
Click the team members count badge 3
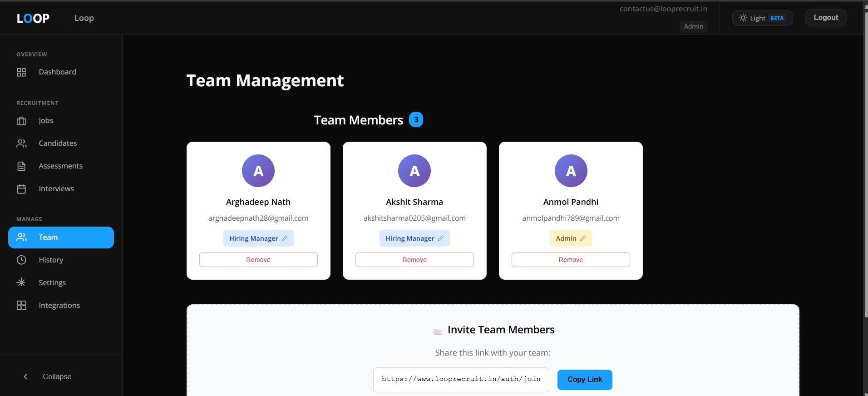[416, 119]
